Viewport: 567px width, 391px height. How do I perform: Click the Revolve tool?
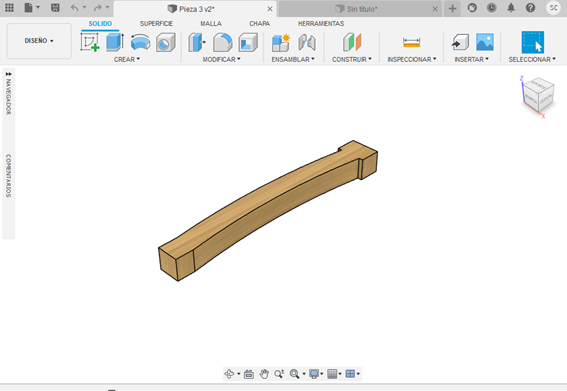click(140, 42)
